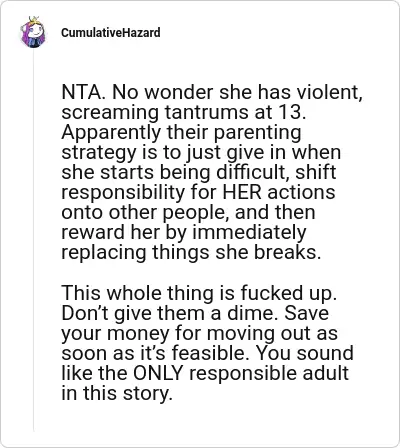
Task: Click the line "Apparently their parenting"
Action: click(x=181, y=132)
